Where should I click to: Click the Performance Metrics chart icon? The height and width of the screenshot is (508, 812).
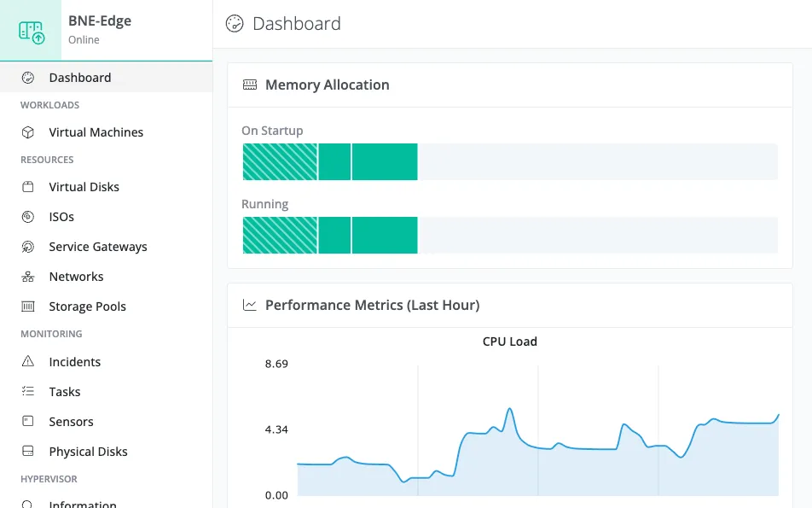click(x=250, y=305)
